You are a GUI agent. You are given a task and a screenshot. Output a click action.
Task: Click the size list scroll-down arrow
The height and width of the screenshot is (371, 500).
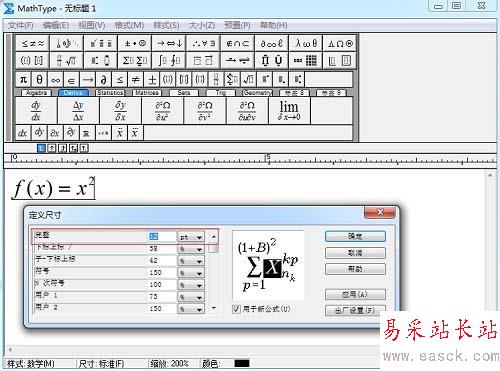[x=214, y=308]
